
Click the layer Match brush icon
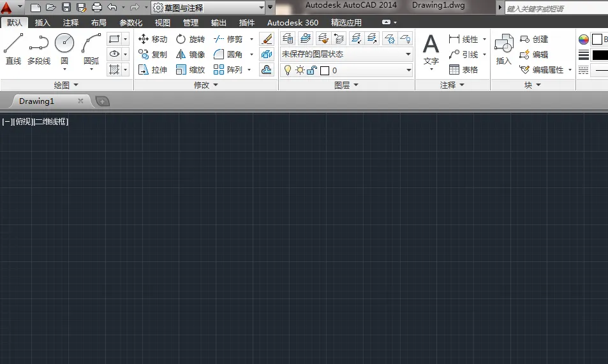[323, 38]
